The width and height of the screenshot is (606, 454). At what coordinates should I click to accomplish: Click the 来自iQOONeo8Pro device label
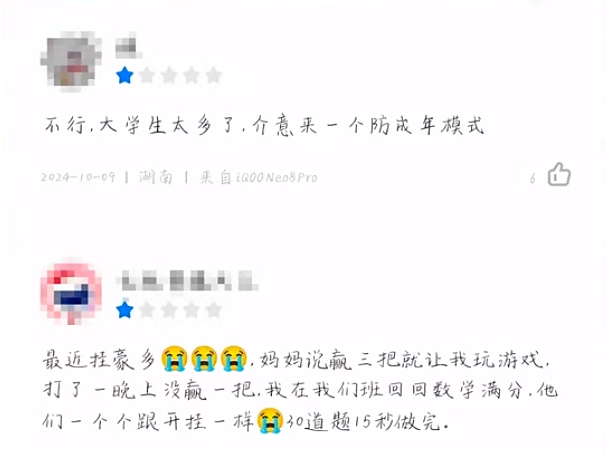(x=259, y=177)
